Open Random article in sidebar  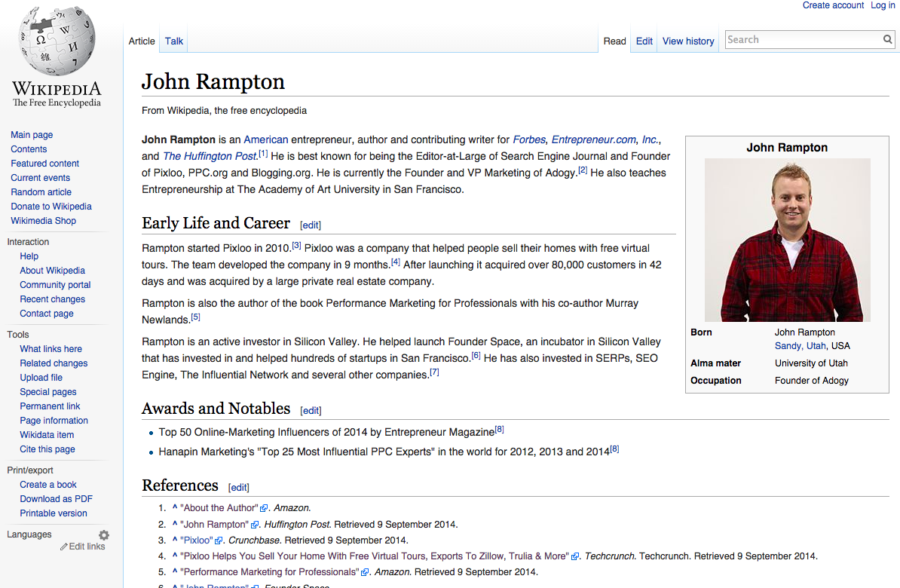click(x=41, y=192)
